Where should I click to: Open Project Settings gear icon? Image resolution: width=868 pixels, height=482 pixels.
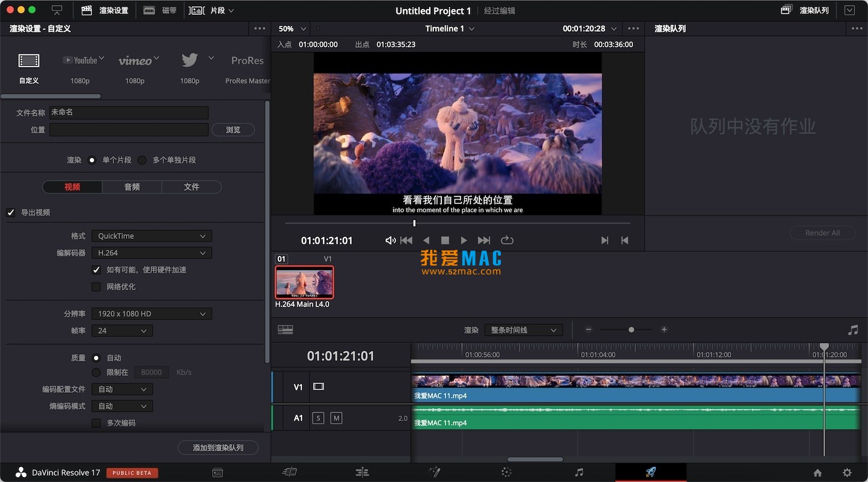coord(847,473)
